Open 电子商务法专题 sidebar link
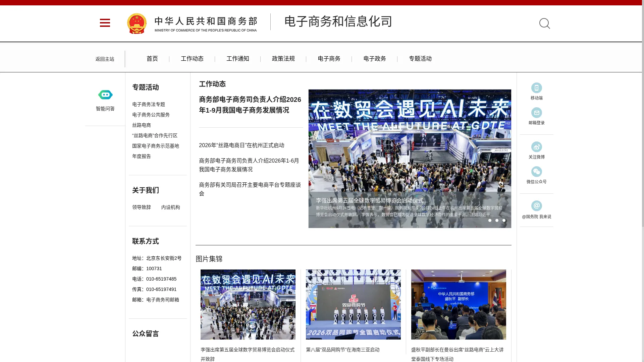The height and width of the screenshot is (362, 644). (149, 104)
